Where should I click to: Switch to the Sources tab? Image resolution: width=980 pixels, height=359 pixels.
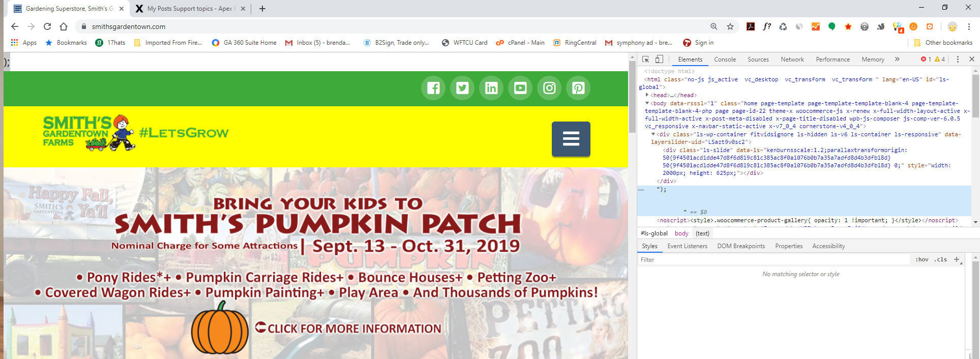click(x=758, y=59)
